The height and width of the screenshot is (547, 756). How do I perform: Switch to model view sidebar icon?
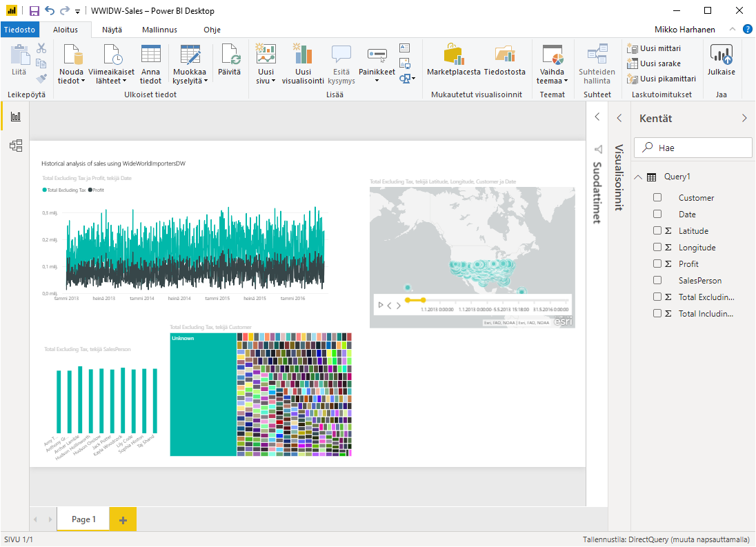point(16,146)
